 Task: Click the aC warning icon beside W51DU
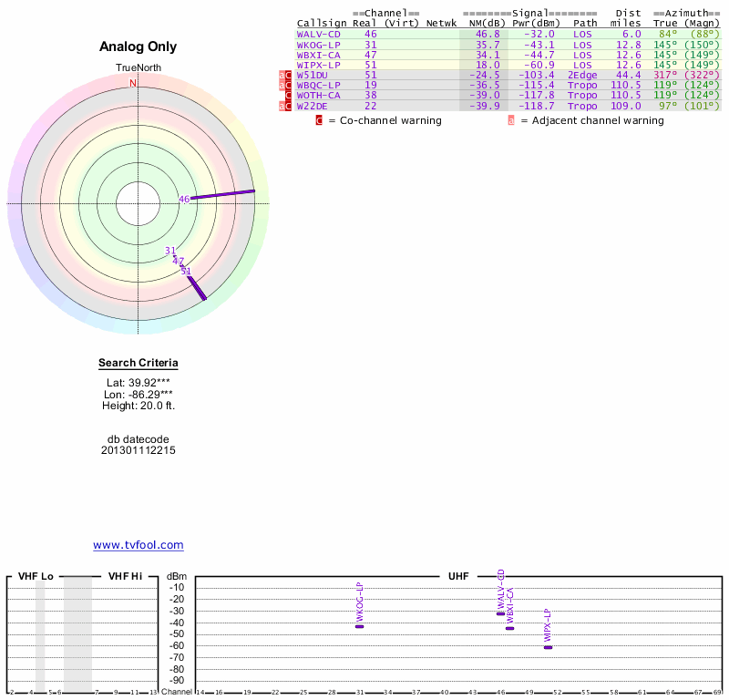click(285, 76)
